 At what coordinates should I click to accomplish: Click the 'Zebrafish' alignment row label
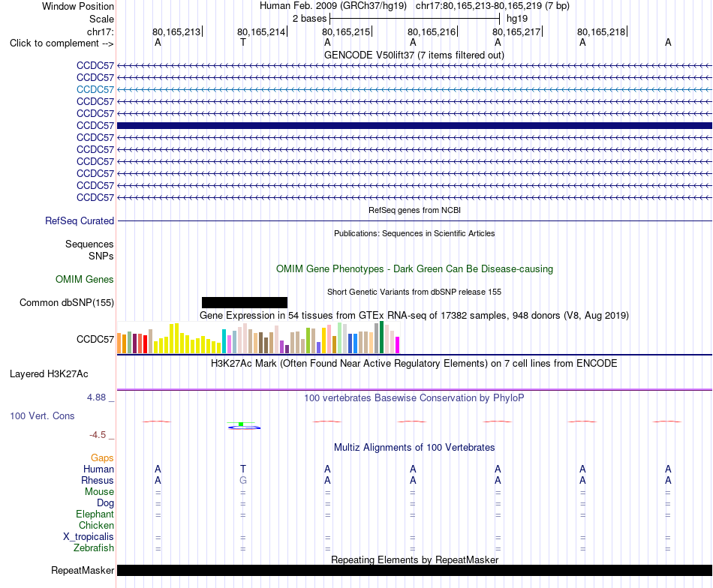(x=94, y=548)
